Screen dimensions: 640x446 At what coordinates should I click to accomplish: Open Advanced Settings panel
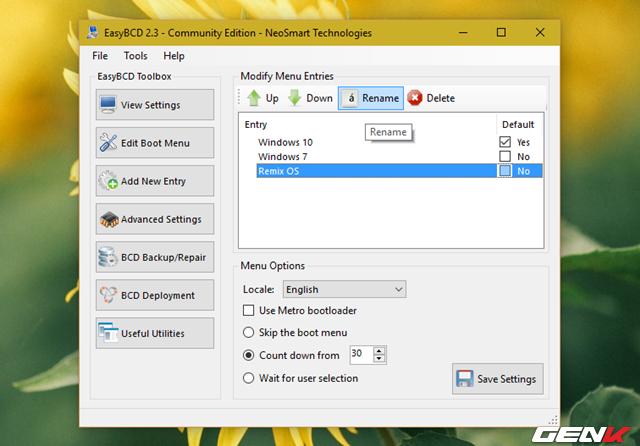pos(154,219)
